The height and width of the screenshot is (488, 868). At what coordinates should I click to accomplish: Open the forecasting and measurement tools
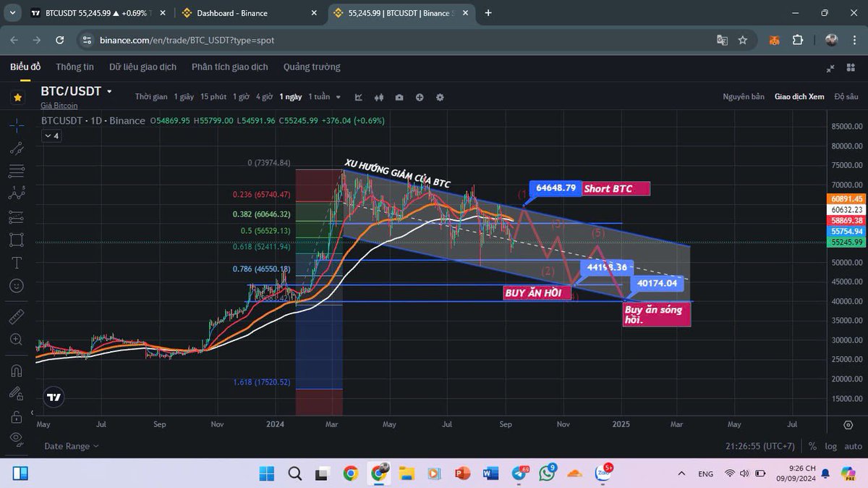[17, 216]
